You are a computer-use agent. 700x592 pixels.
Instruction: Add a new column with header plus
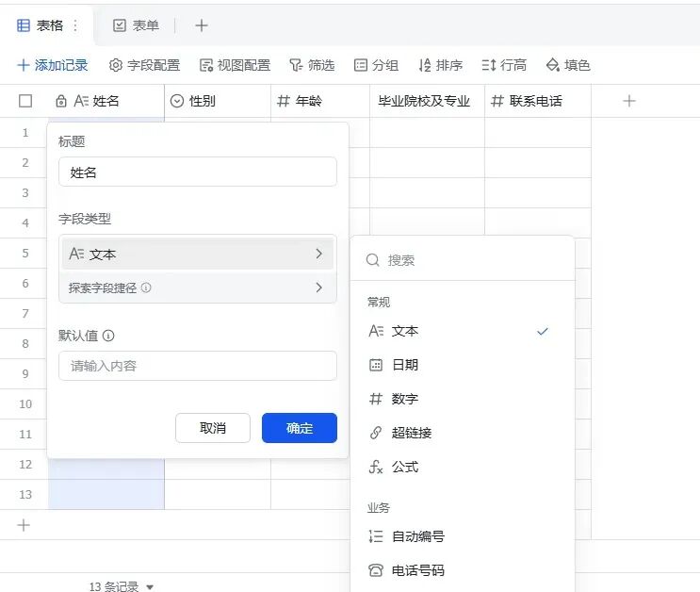(x=629, y=101)
